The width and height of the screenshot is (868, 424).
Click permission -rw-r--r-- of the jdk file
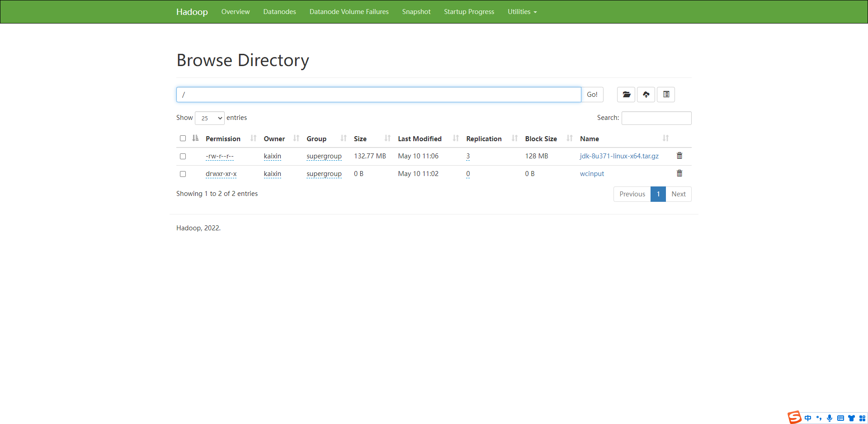[220, 156]
